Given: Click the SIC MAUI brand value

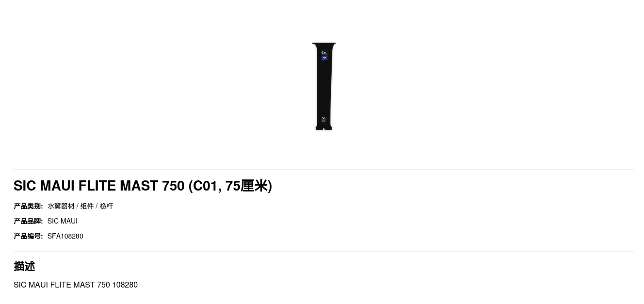Looking at the screenshot, I should coord(63,221).
